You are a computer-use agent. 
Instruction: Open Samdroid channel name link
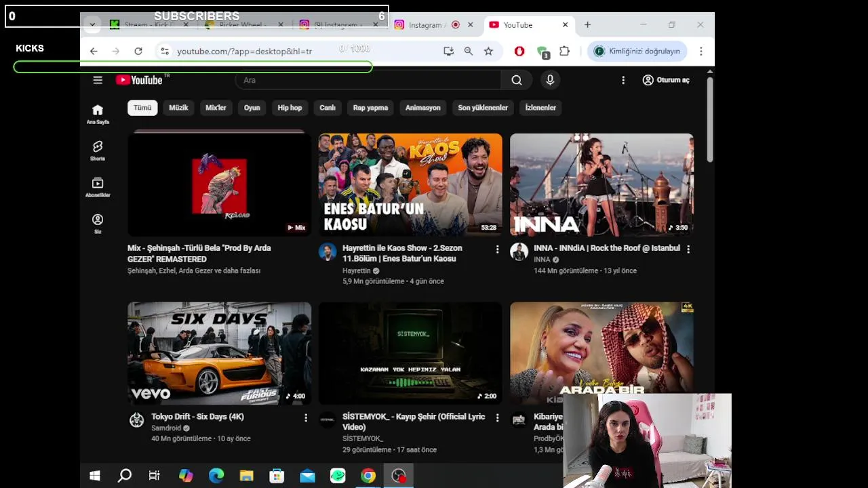[x=166, y=428]
